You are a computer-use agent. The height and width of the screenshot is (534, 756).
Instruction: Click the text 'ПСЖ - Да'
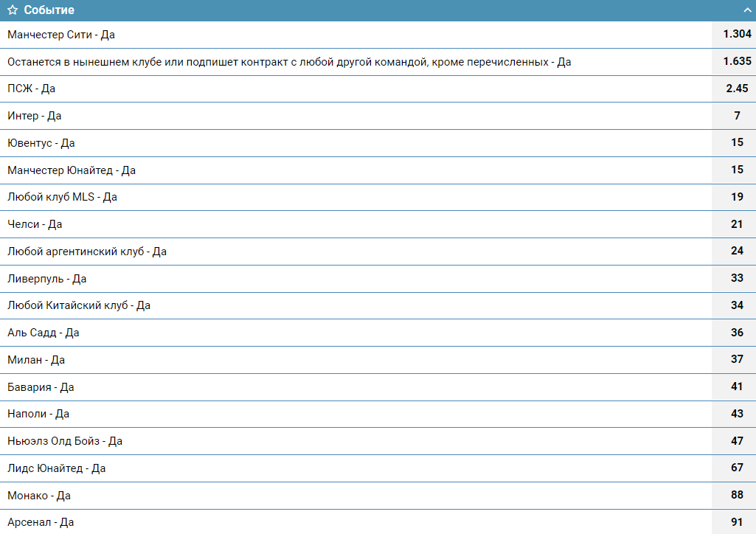[31, 89]
